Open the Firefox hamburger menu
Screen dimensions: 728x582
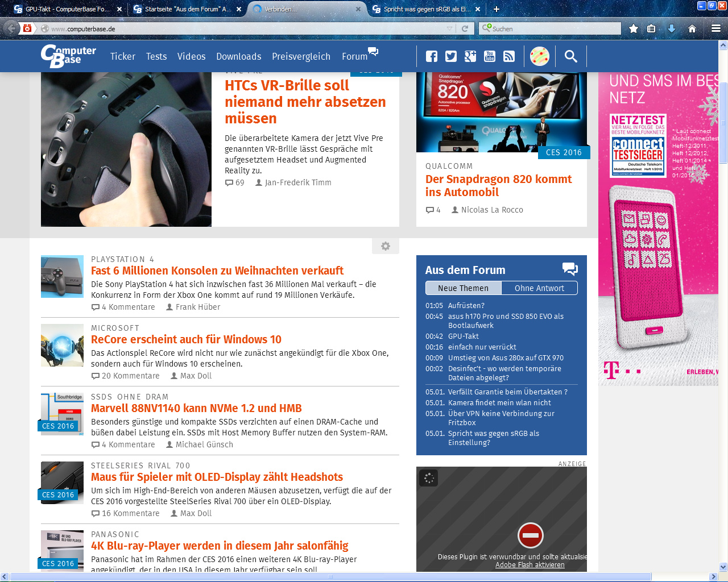[716, 28]
